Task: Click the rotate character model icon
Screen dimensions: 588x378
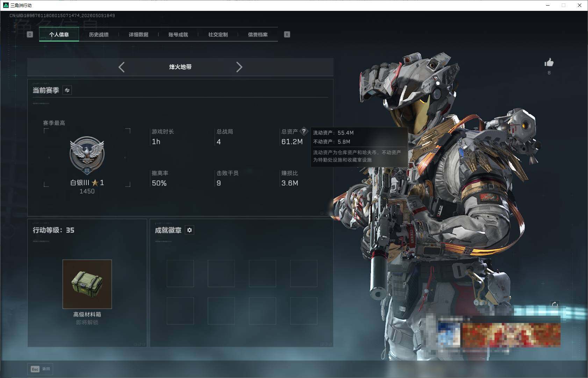Action: [555, 305]
